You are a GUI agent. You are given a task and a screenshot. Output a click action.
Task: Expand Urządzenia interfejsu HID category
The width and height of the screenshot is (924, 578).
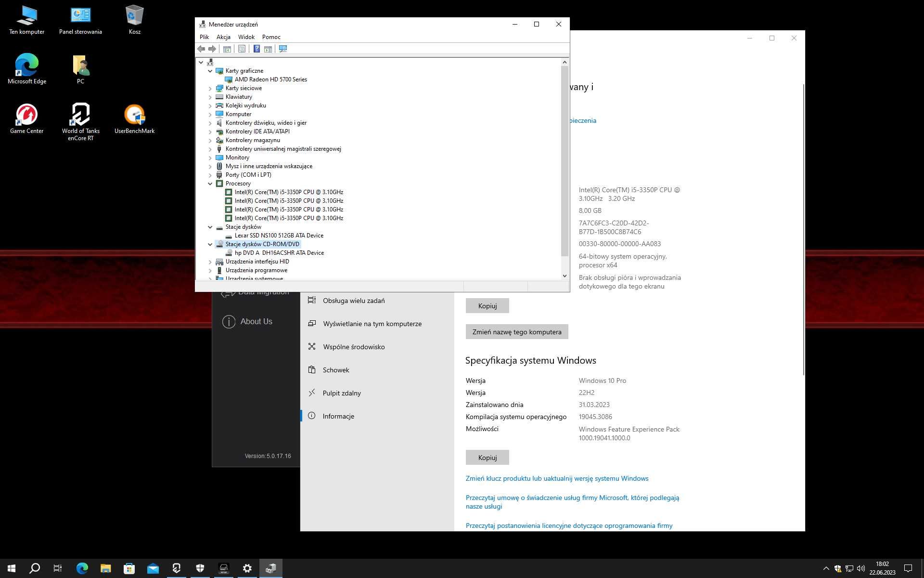210,262
